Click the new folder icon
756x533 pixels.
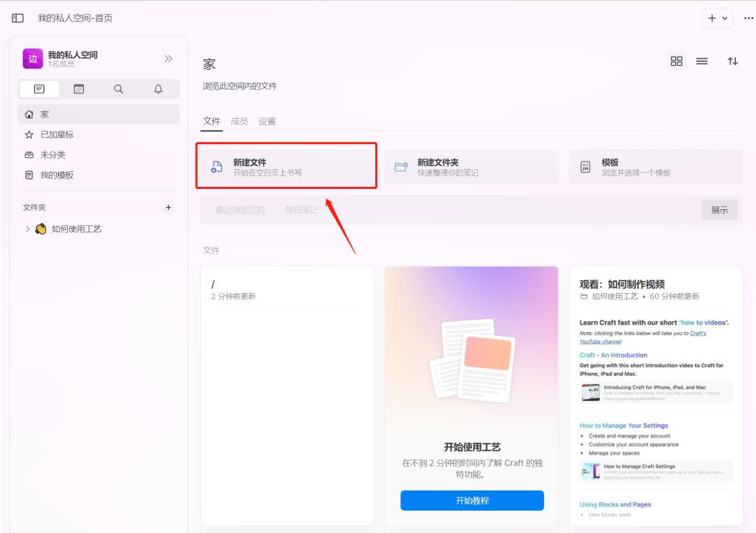[x=401, y=166]
